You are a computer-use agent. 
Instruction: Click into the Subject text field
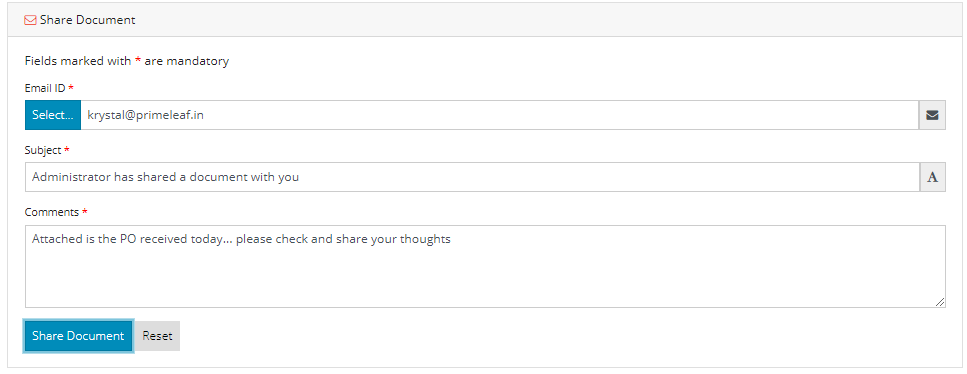click(x=472, y=177)
